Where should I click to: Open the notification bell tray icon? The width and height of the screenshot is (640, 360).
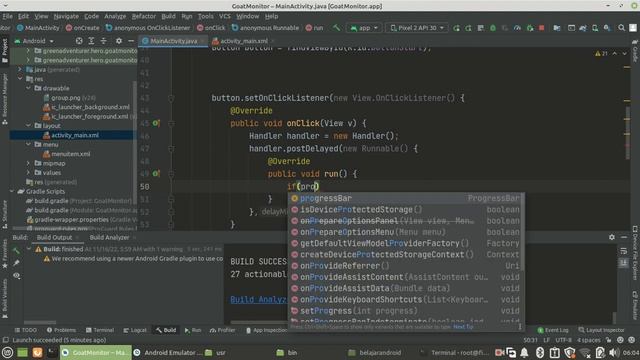pyautogui.click(x=524, y=352)
